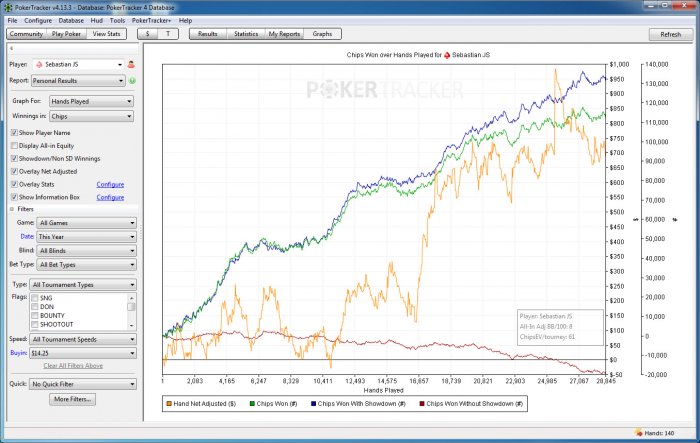Viewport: 700px width, 443px height.
Task: Toggle Overlay Net Adjusted checkbox
Action: click(x=14, y=171)
